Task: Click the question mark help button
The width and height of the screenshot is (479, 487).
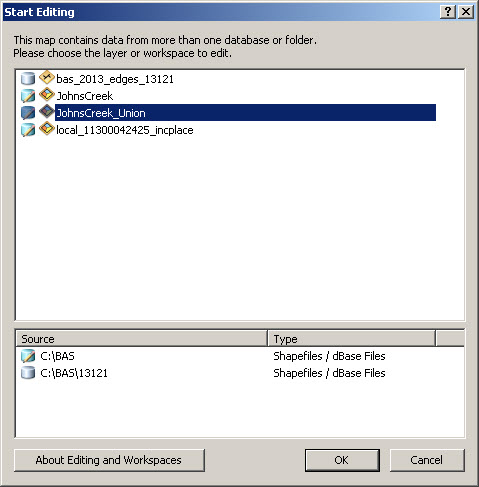Action: [x=448, y=12]
